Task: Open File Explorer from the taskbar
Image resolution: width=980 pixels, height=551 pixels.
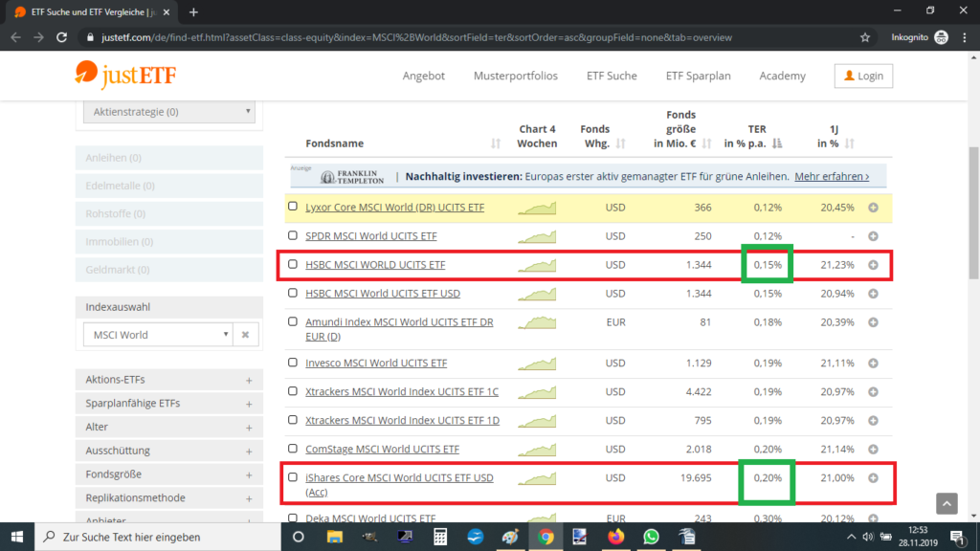Action: (x=335, y=537)
